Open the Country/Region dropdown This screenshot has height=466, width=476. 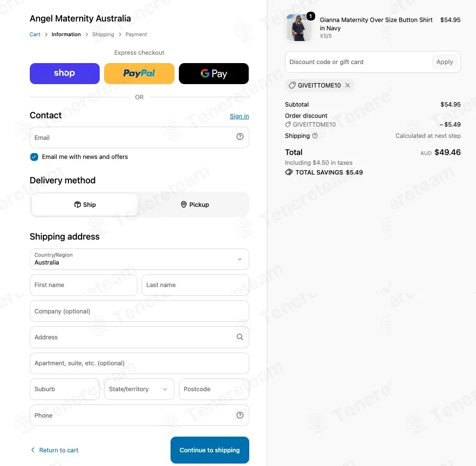[x=139, y=259]
